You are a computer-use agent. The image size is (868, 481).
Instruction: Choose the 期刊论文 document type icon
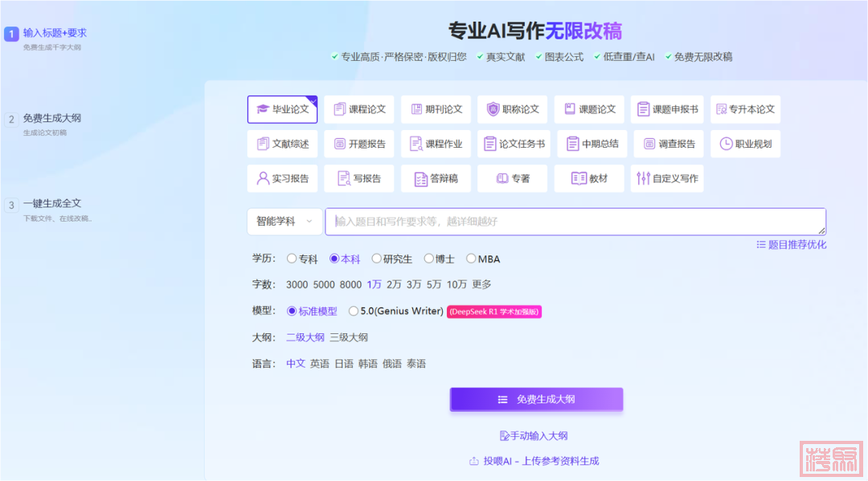tap(416, 109)
